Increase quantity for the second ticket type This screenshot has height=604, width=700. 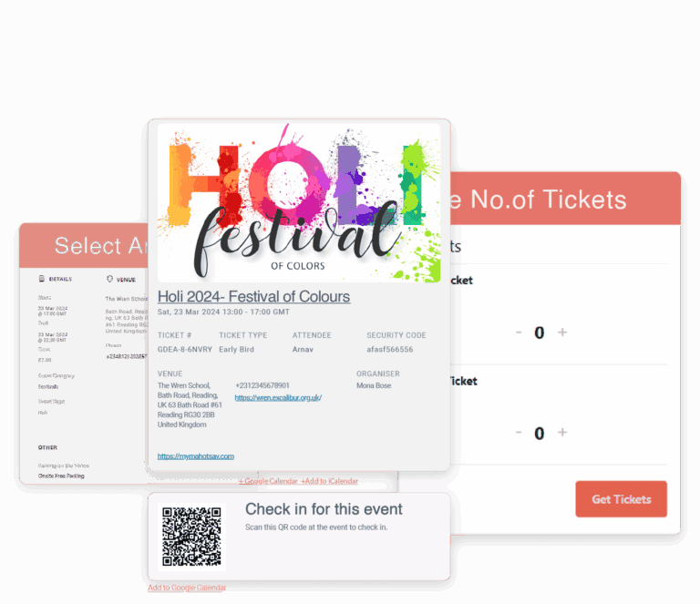pos(562,433)
